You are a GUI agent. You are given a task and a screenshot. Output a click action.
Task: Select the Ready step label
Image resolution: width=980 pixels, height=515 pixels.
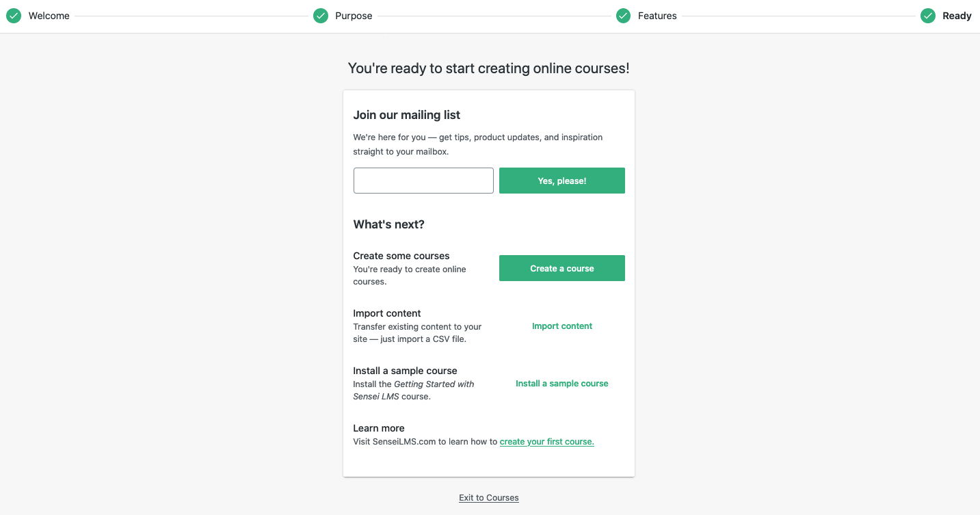coord(957,16)
